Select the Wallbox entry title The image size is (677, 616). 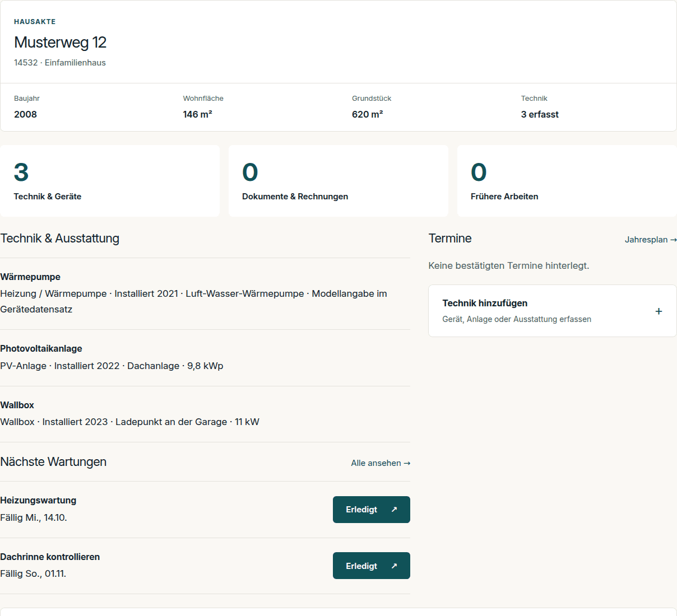[17, 405]
